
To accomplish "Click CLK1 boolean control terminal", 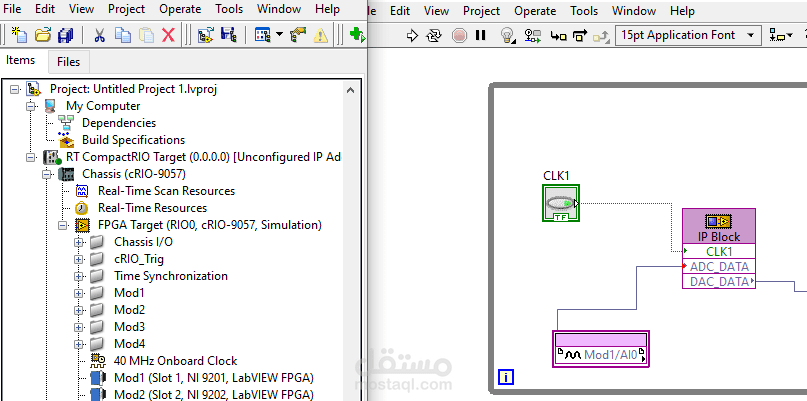I will tap(561, 203).
